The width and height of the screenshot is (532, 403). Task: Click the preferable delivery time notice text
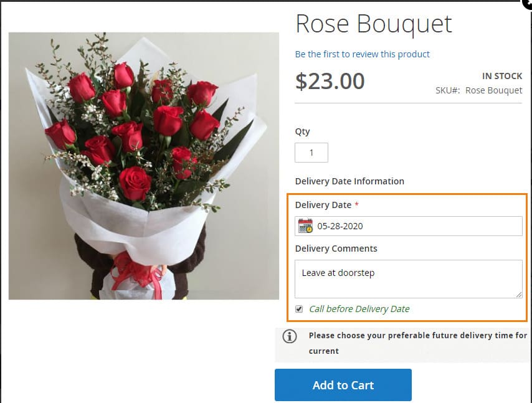(x=417, y=343)
